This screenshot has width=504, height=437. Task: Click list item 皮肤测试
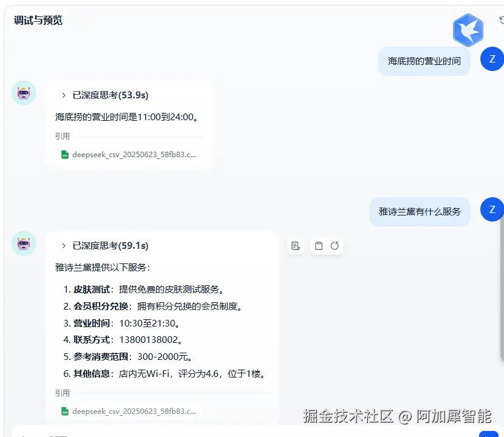click(144, 290)
